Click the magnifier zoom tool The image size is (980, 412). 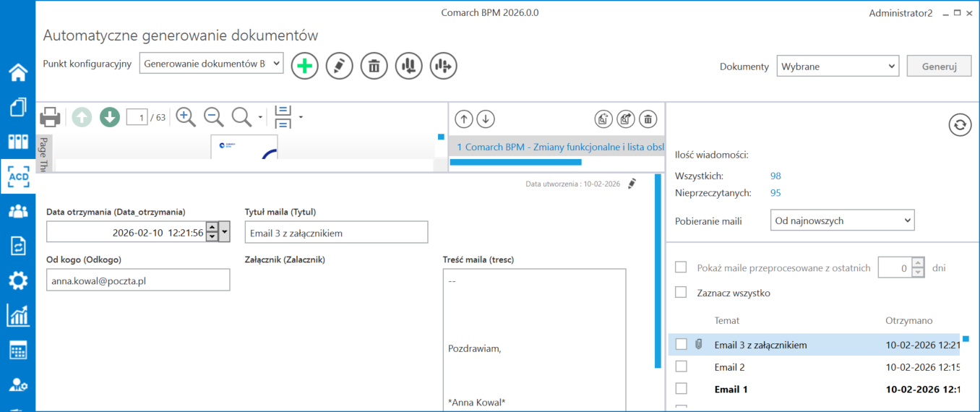click(x=241, y=117)
